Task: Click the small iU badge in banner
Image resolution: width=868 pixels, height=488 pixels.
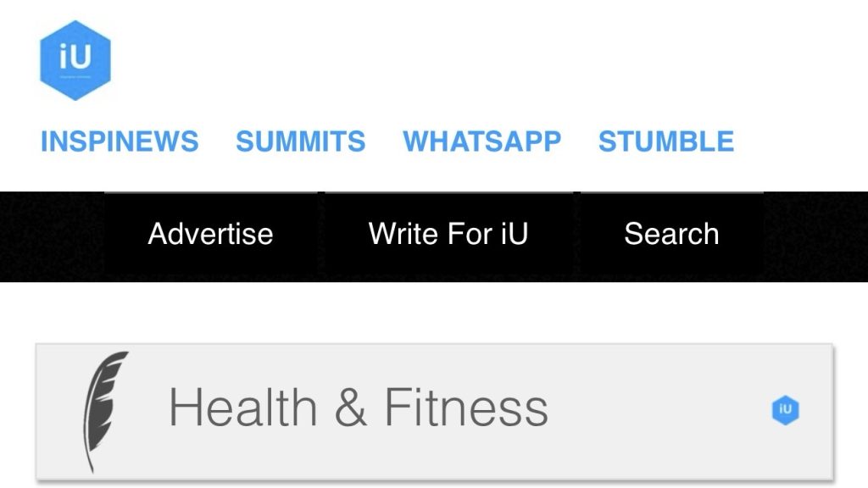Action: point(786,409)
